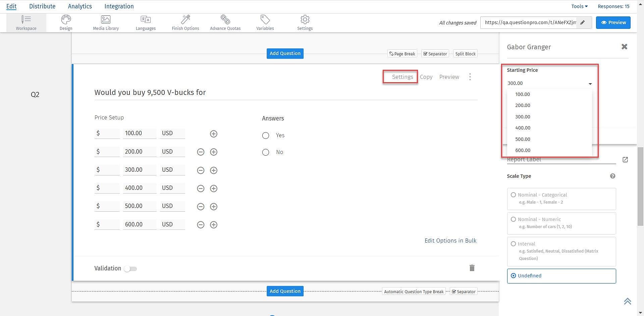644x316 pixels.
Task: Select the Undefined scale type
Action: [561, 276]
